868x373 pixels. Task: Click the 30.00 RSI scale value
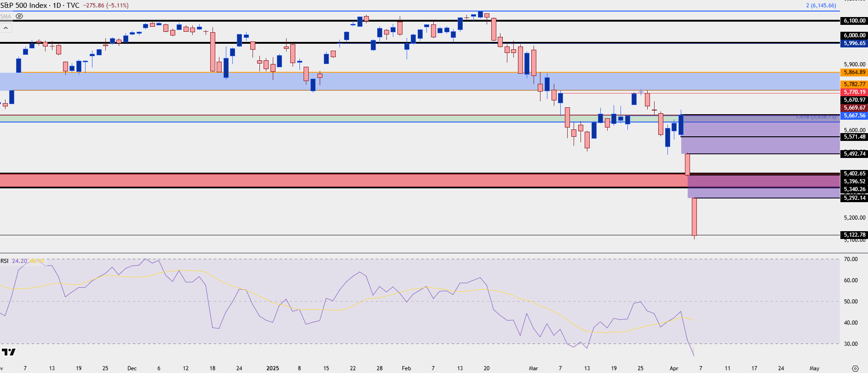[x=851, y=344]
